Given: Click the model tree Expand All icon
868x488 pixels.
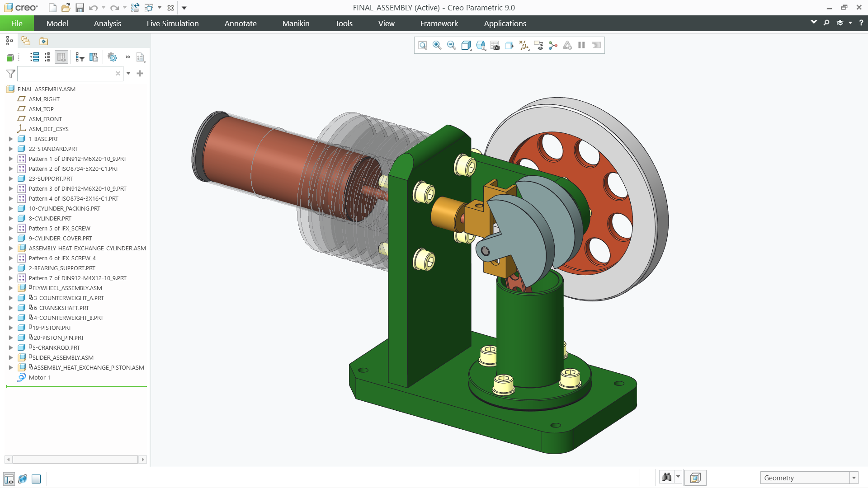Looking at the screenshot, I should coord(34,57).
